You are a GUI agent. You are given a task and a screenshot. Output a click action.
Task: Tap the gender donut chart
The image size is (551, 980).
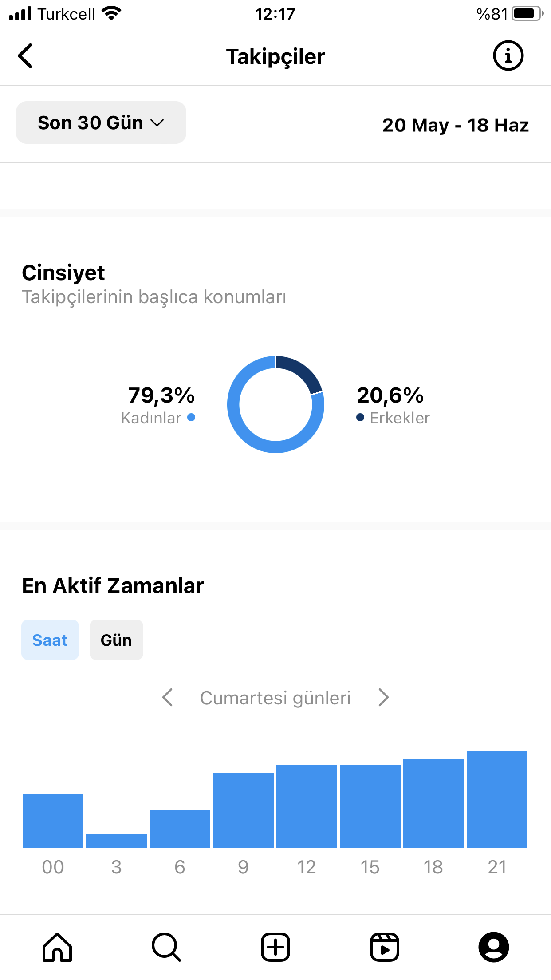(275, 404)
